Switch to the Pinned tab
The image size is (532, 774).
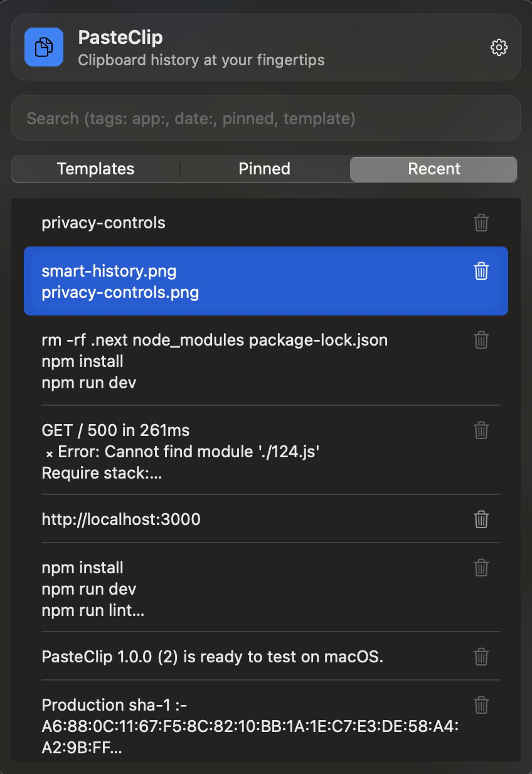[x=264, y=169]
